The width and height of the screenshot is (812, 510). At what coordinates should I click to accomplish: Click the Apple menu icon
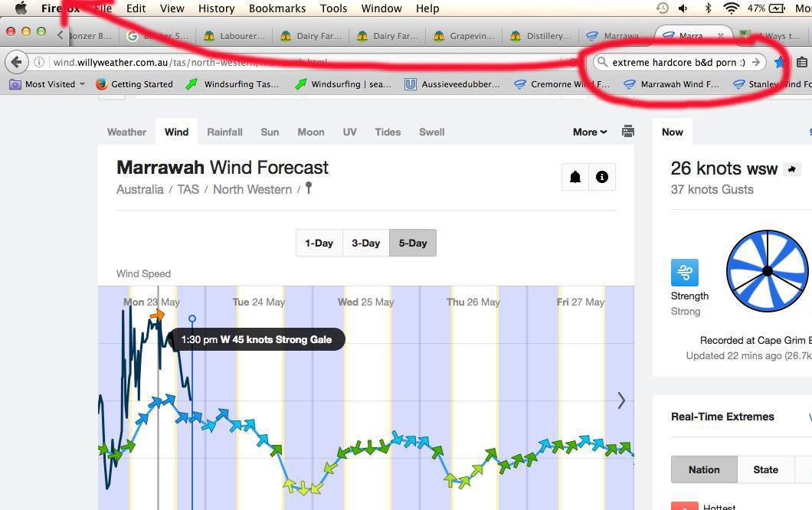pos(21,8)
